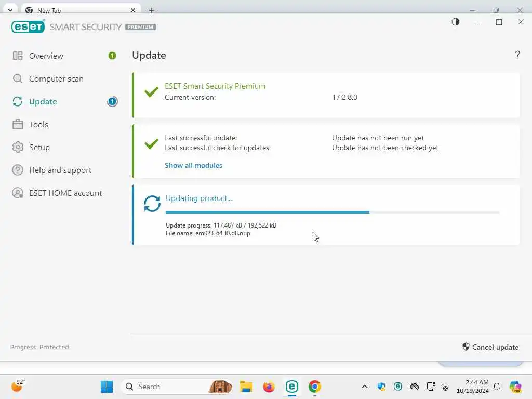Click the Updating product... heading
Viewport: 532px width, 399px height.
click(x=199, y=198)
